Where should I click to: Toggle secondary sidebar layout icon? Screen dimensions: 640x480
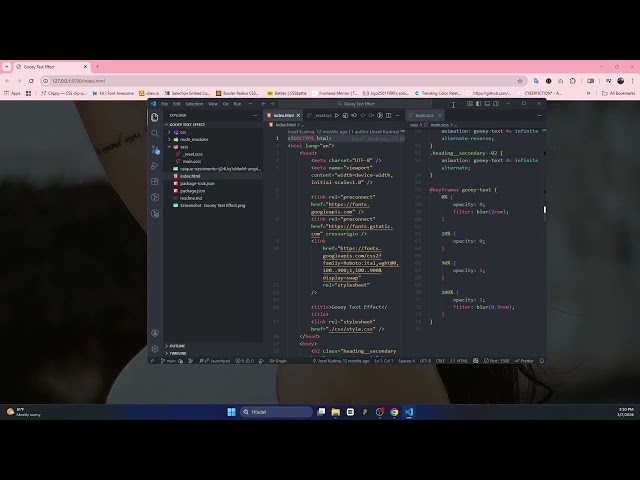[496, 104]
